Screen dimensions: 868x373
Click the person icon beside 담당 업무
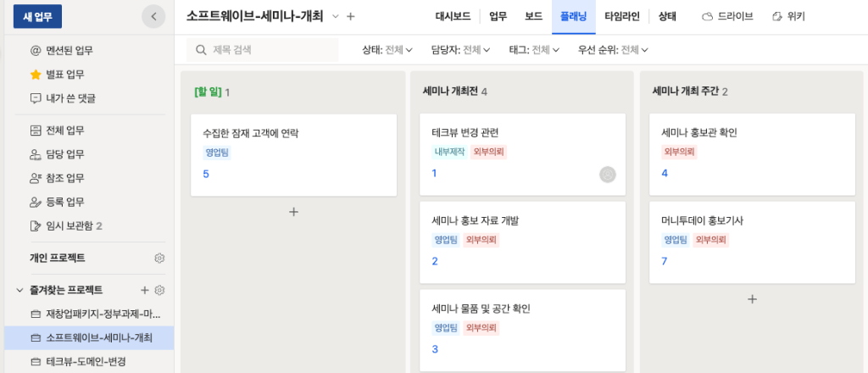[x=36, y=154]
